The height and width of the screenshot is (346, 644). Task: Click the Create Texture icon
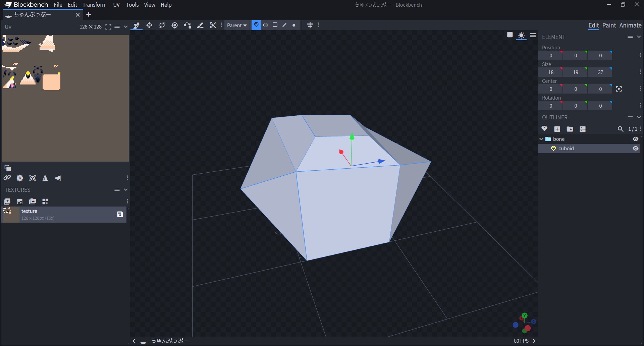[20, 201]
